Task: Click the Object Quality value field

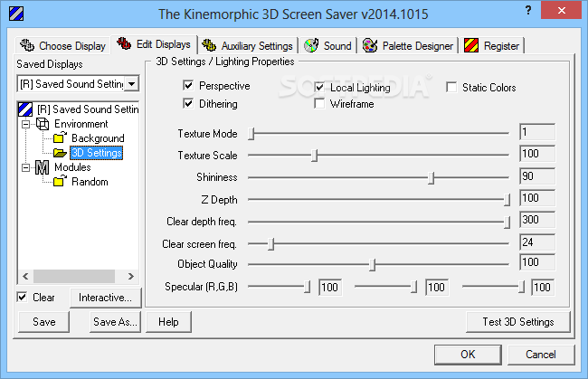Action: click(537, 262)
